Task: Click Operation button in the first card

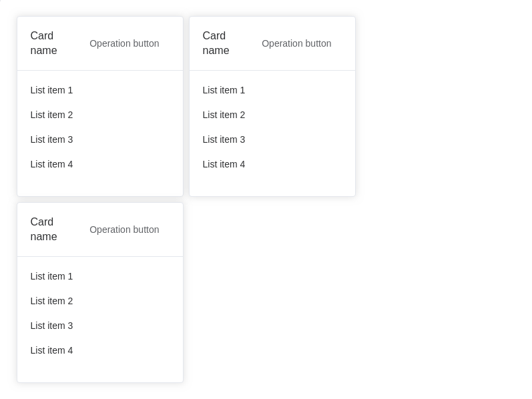Action: click(x=124, y=43)
